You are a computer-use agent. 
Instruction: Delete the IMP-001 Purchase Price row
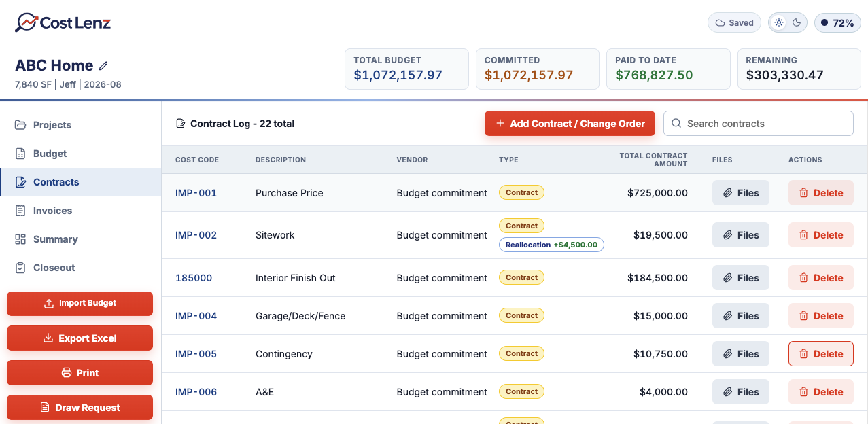pos(821,193)
